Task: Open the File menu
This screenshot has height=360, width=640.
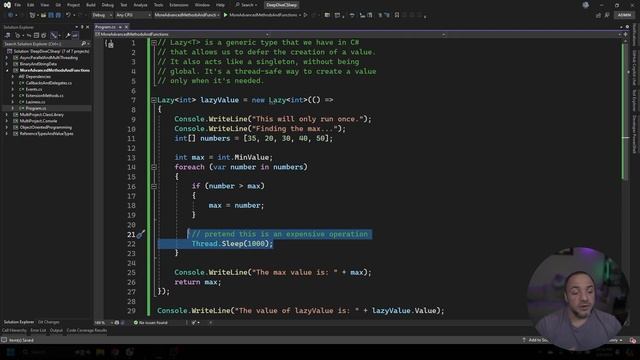Action: pos(18,5)
